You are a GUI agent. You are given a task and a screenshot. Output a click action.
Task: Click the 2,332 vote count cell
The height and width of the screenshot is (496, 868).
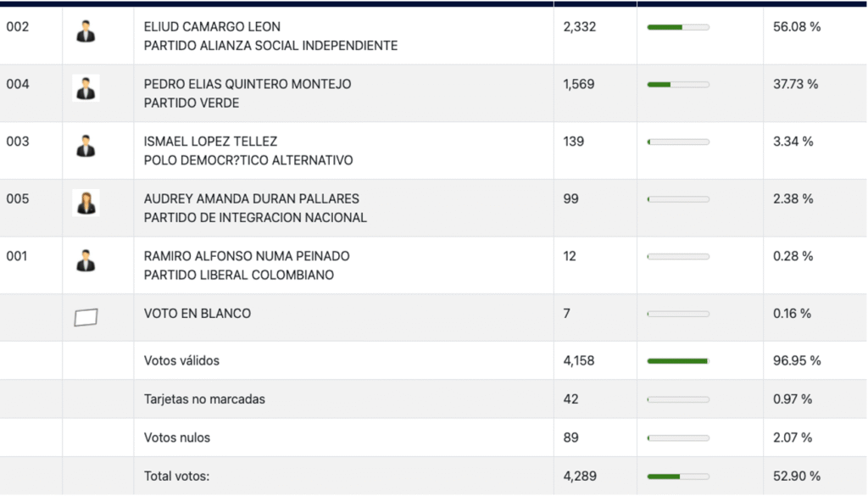580,27
